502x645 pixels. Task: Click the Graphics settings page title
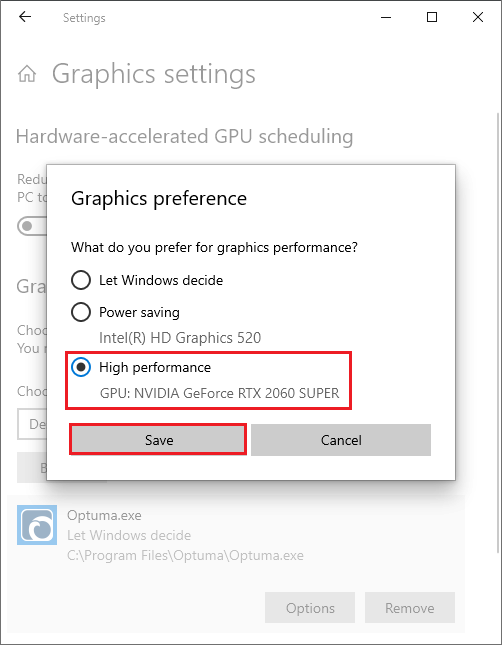[153, 74]
